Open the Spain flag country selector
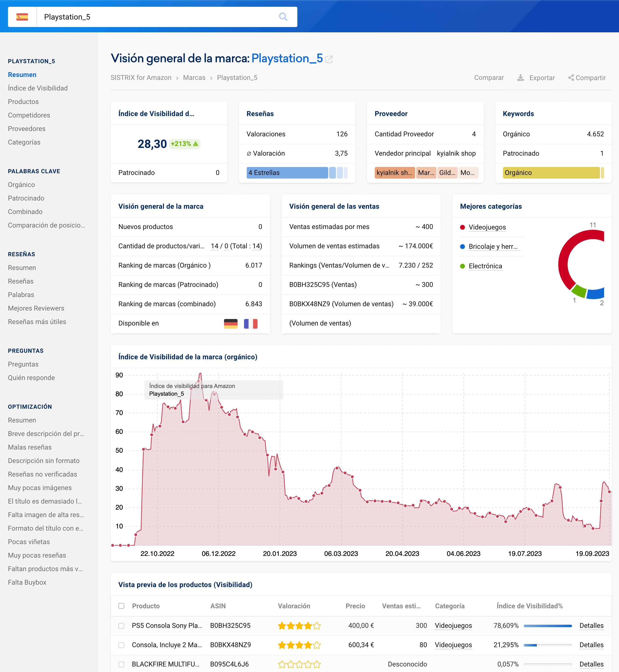Image resolution: width=619 pixels, height=672 pixels. 22,17
